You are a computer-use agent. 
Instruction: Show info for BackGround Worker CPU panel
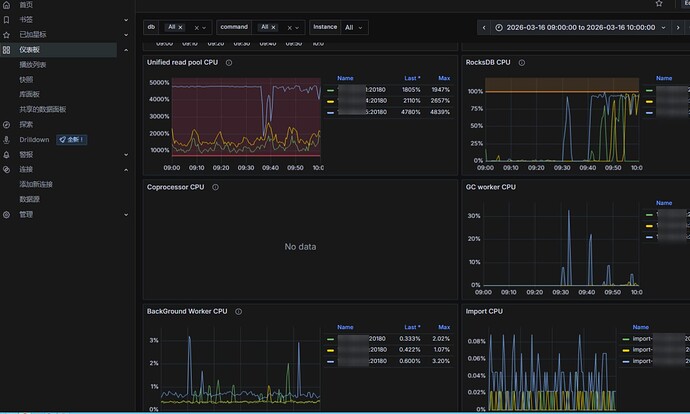(x=239, y=311)
